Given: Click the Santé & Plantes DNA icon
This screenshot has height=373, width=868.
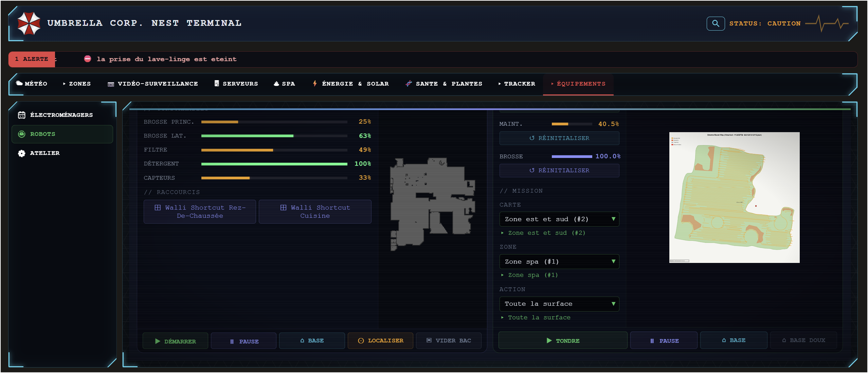Looking at the screenshot, I should tap(409, 83).
